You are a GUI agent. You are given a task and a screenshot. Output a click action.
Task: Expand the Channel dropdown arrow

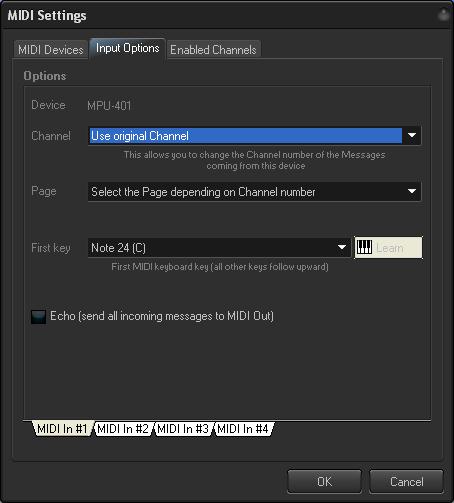[412, 135]
